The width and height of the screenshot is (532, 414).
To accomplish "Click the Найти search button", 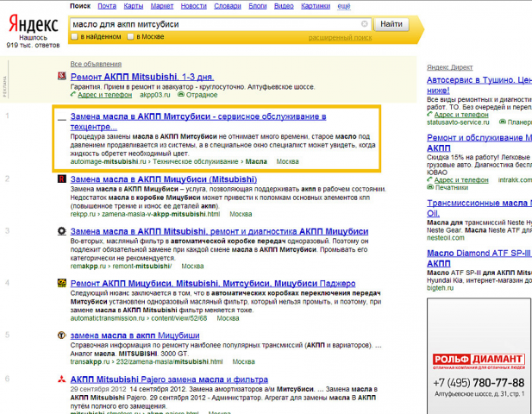I will click(x=391, y=24).
